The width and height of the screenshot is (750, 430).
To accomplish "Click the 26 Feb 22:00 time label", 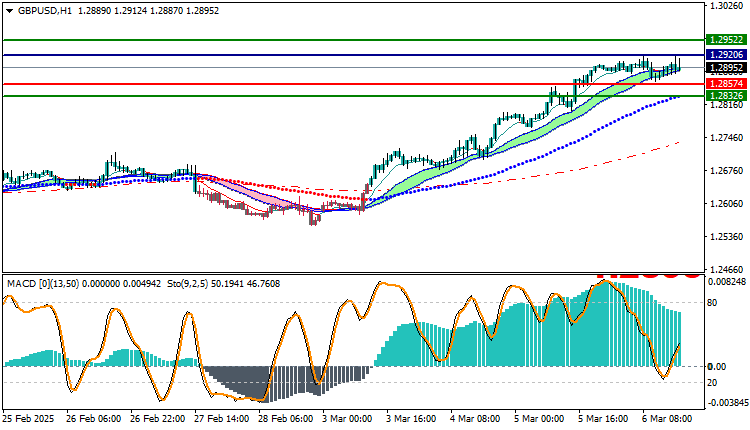I will [x=157, y=419].
